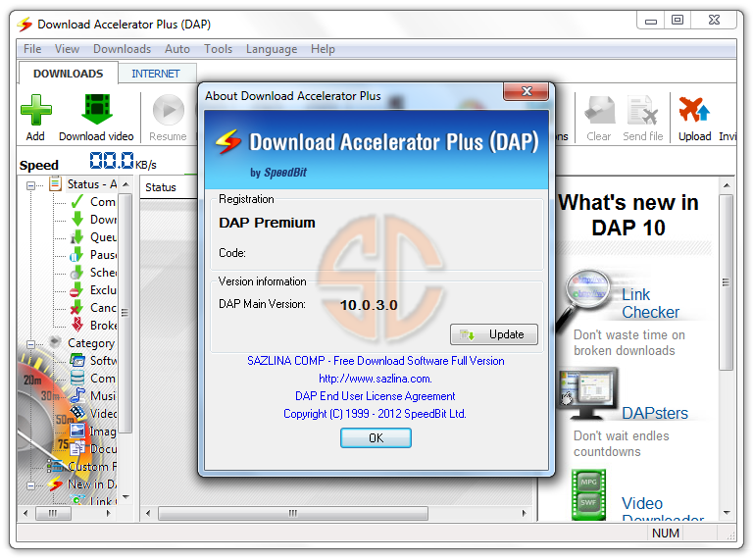The width and height of the screenshot is (753, 560).
Task: Switch to the INTERNET tab
Action: click(x=156, y=74)
